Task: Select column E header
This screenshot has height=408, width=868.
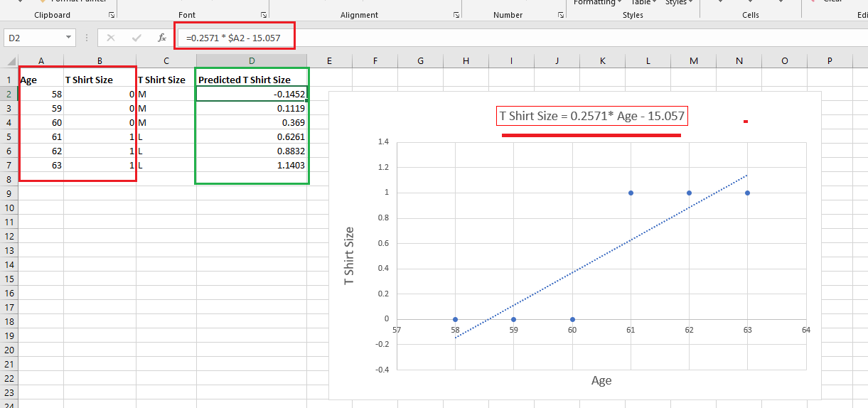Action: 330,61
